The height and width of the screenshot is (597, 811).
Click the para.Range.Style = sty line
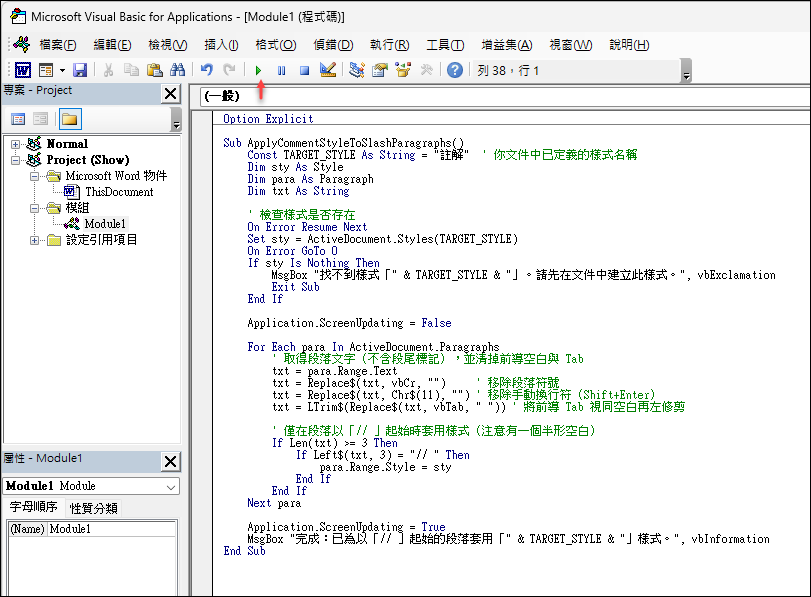385,467
